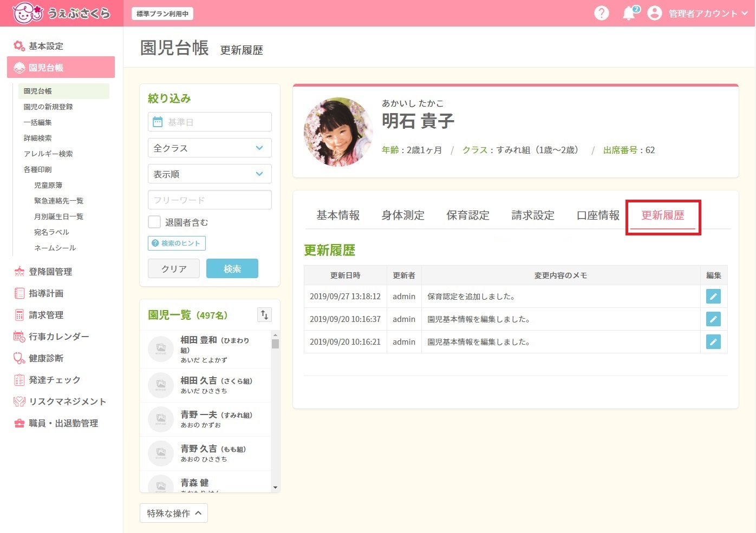This screenshot has height=533, width=756.
Task: Open 園児の新規登録 in sidebar
Action: (x=48, y=107)
